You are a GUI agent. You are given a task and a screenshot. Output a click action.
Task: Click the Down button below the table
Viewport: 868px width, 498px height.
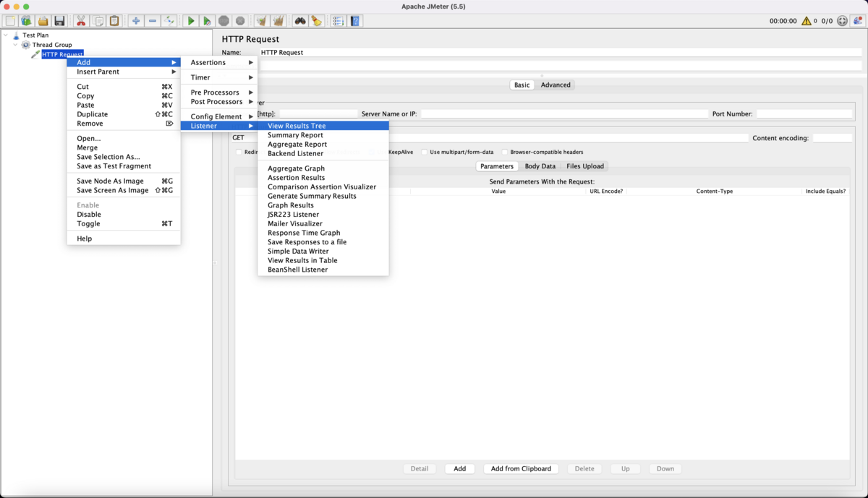click(665, 468)
